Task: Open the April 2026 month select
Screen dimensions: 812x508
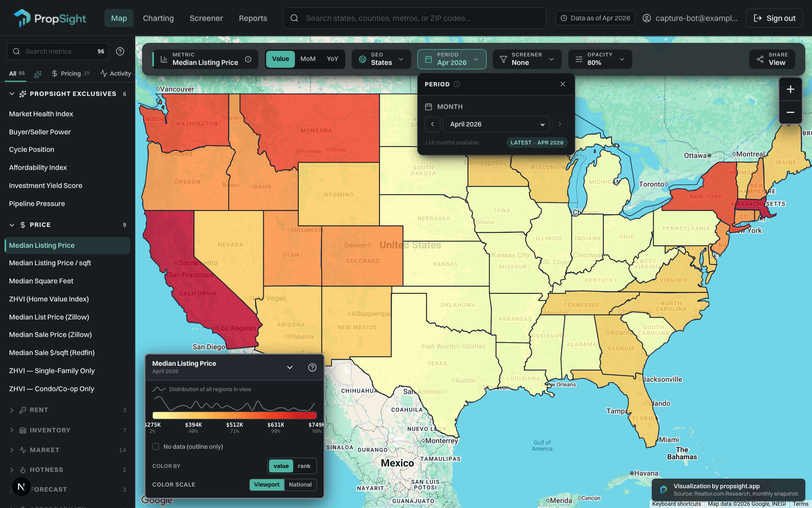Action: [x=496, y=124]
